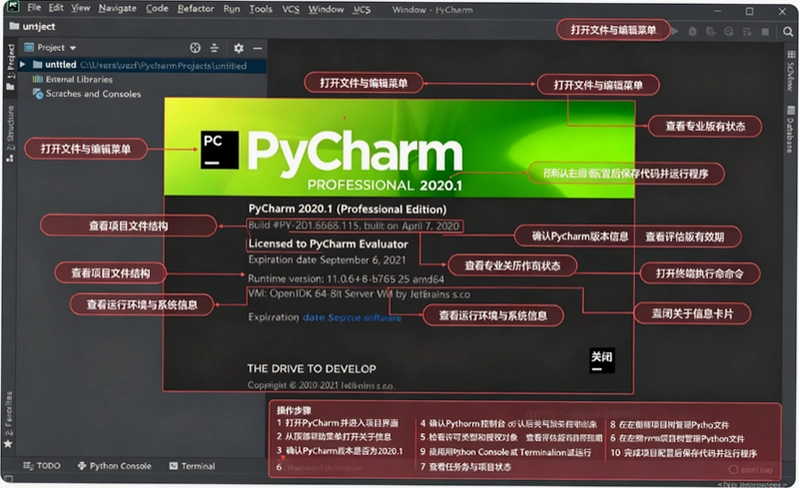Open the Terminal tool window tab
The image size is (799, 488).
point(192,466)
